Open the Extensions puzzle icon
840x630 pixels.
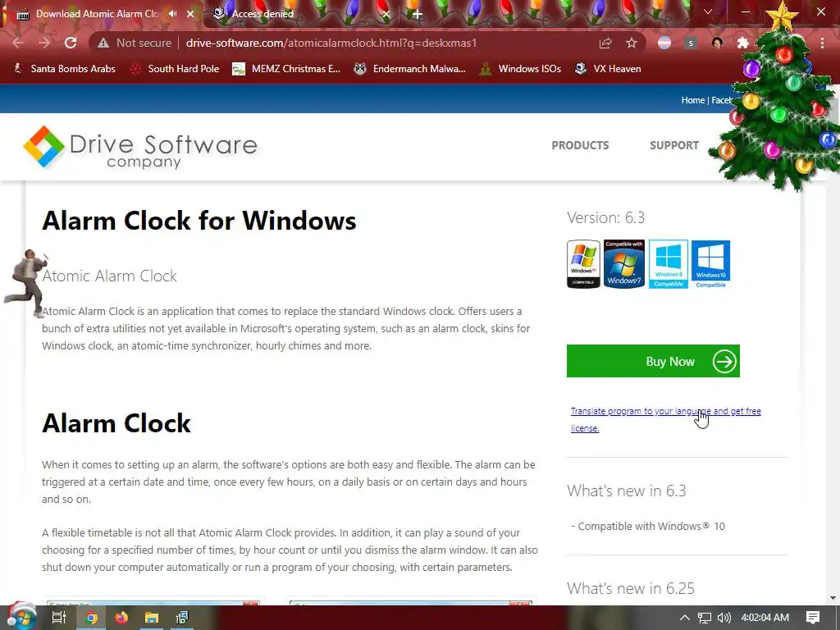click(x=743, y=43)
